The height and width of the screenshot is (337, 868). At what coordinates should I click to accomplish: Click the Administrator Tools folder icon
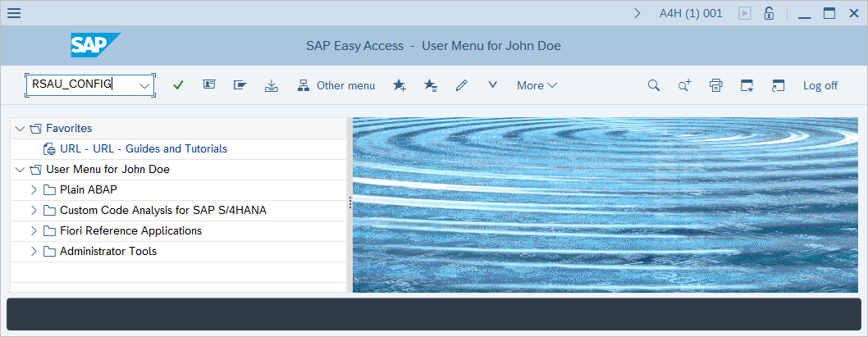pyautogui.click(x=50, y=251)
